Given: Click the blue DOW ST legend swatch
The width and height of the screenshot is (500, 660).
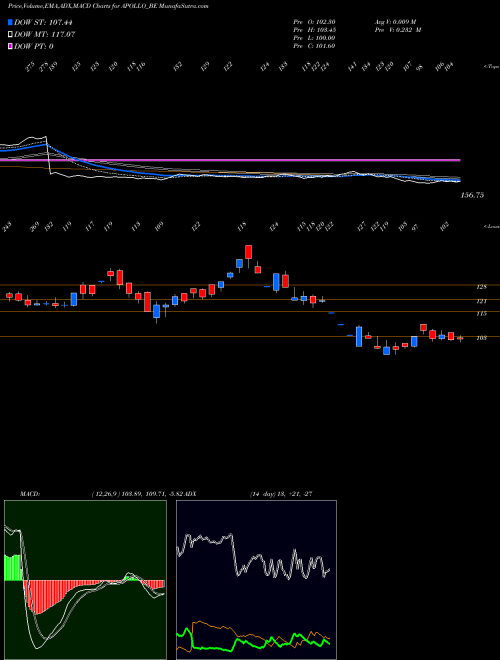Looking at the screenshot, I should pyautogui.click(x=11, y=23).
